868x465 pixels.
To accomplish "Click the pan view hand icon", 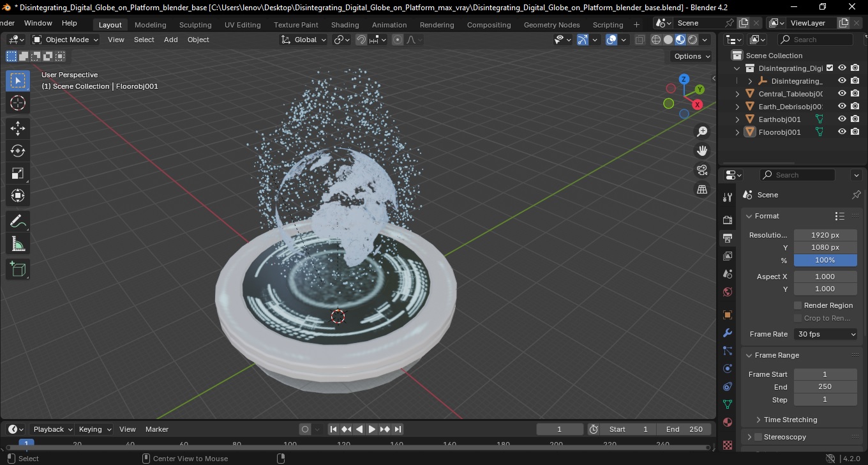I will pos(702,151).
